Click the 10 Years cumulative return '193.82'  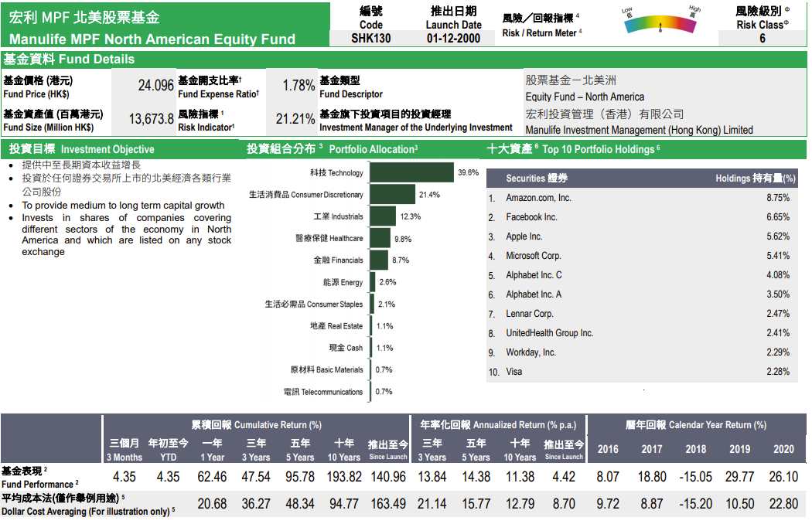click(344, 477)
